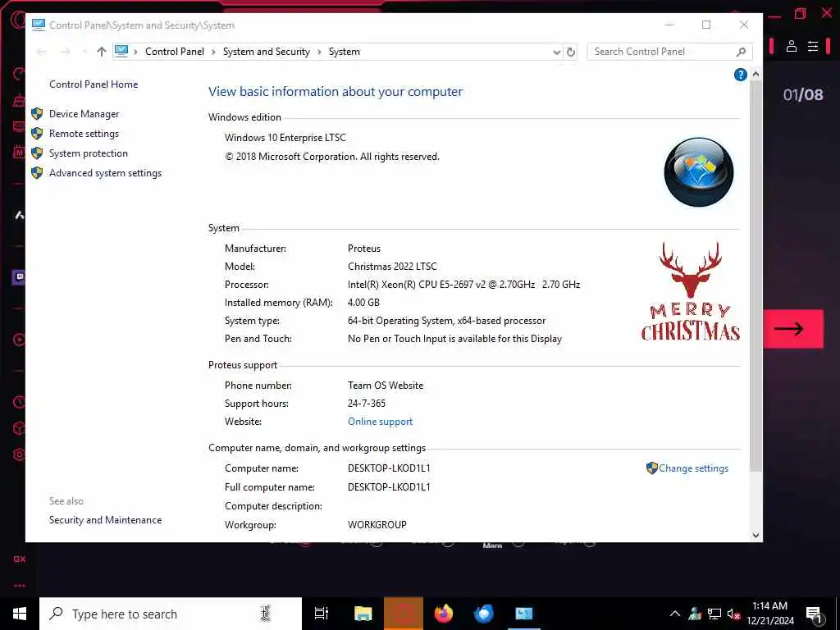Image resolution: width=840 pixels, height=630 pixels.
Task: Click the Device Manager shield icon
Action: pos(37,113)
